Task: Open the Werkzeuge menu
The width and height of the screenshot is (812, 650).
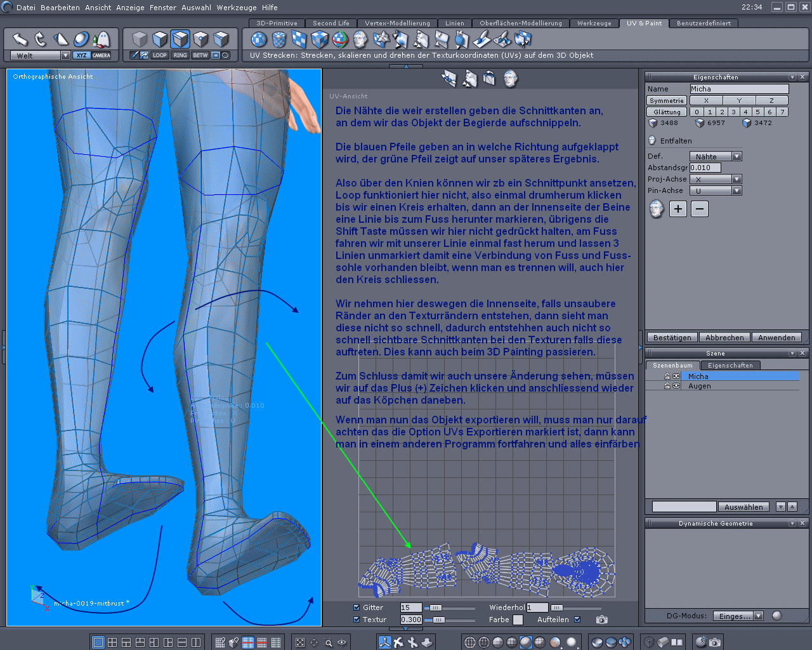Action: pyautogui.click(x=238, y=8)
